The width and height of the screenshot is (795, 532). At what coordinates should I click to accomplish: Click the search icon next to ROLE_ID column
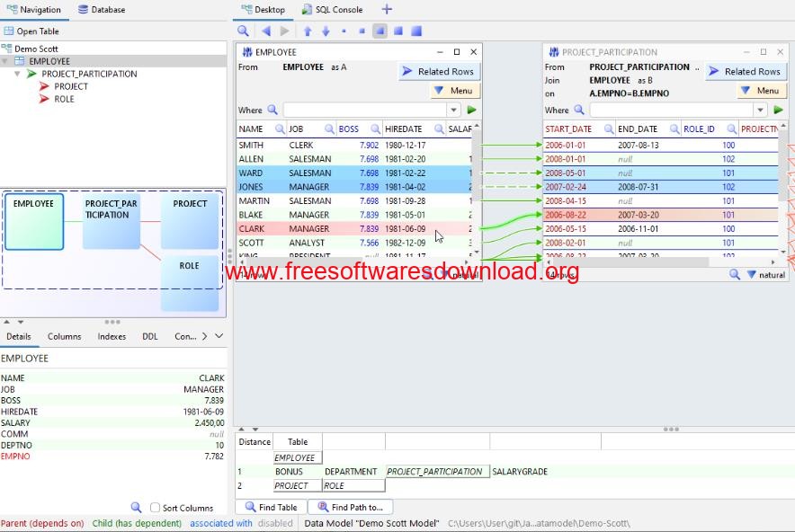(x=732, y=129)
